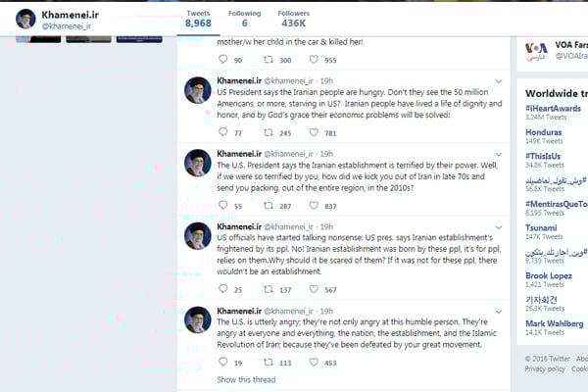Click the reply icon showing 55 replies

[222, 206]
